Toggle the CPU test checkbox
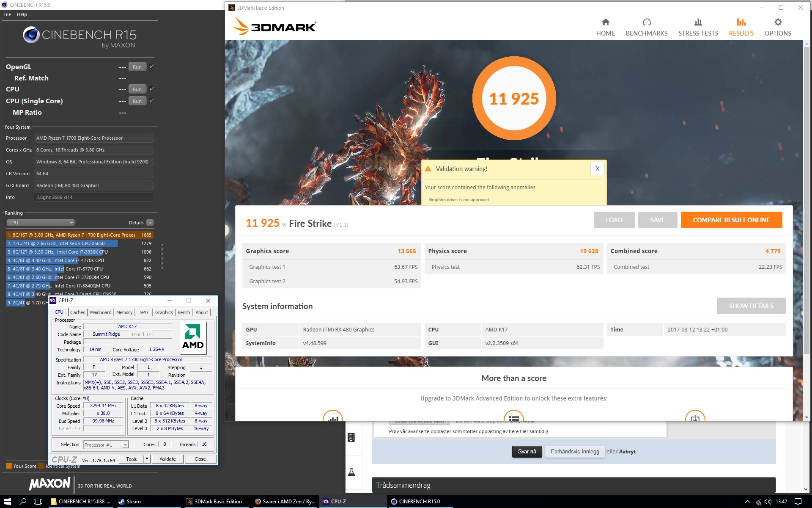This screenshot has height=508, width=812. point(152,88)
